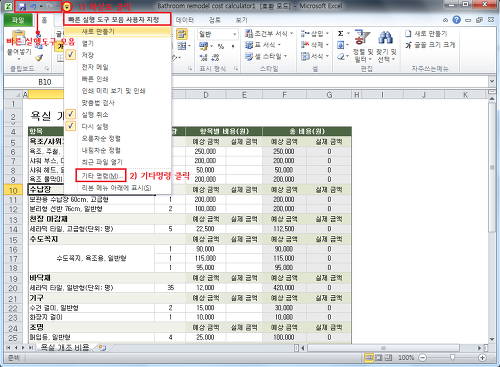Click the vertical scrollbar down arrow
The image size is (500, 367).
pyautogui.click(x=492, y=339)
